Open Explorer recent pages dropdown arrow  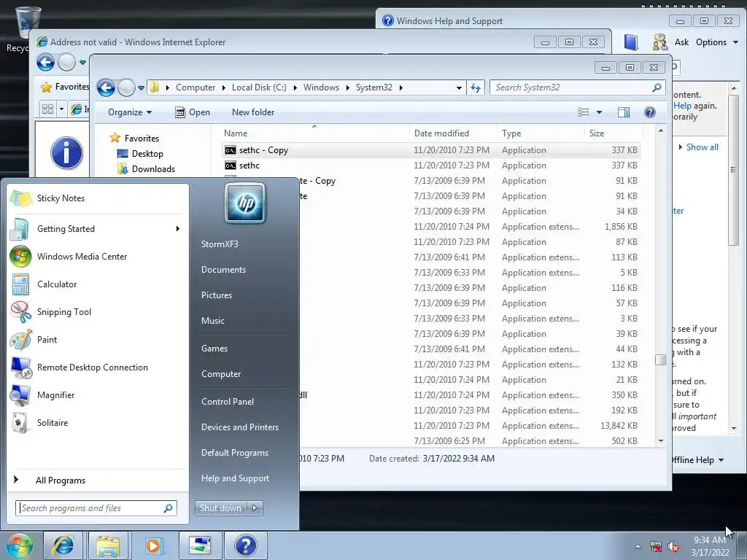click(x=141, y=88)
